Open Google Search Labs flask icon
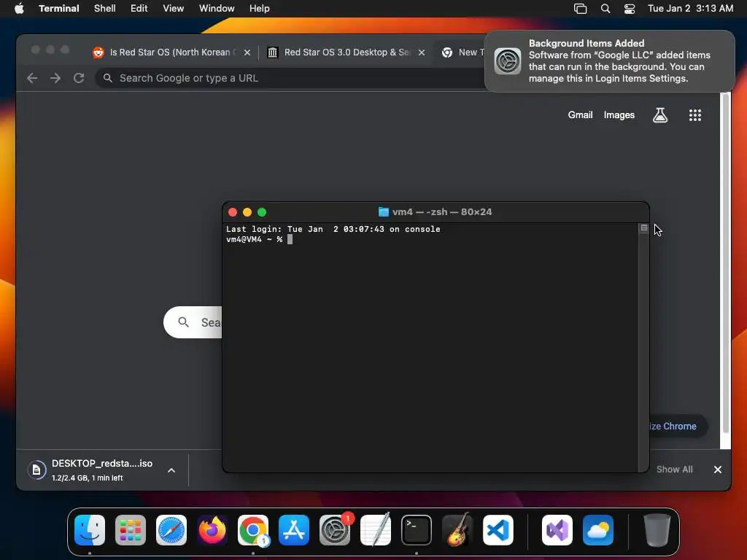Screen dimensions: 747x560 click(x=659, y=114)
